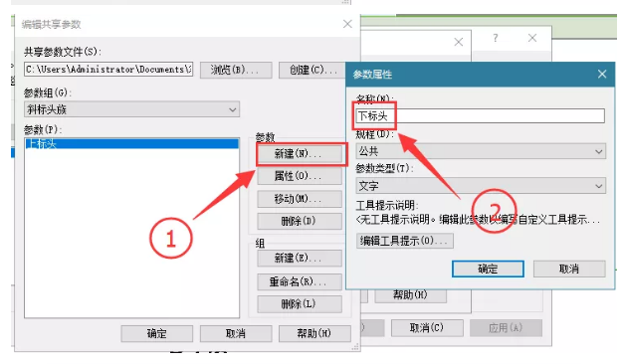Click the 重命名(R)... rename group button
The height and width of the screenshot is (364, 623).
pyautogui.click(x=300, y=281)
